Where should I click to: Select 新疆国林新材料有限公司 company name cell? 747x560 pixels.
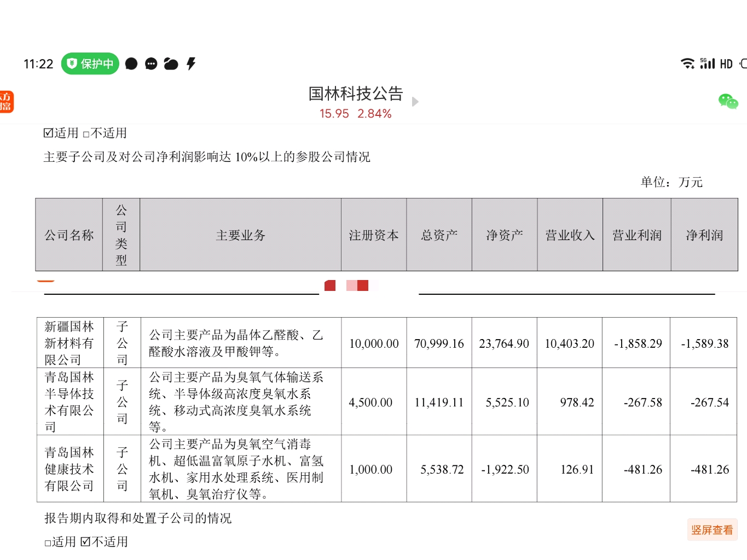pyautogui.click(x=70, y=343)
